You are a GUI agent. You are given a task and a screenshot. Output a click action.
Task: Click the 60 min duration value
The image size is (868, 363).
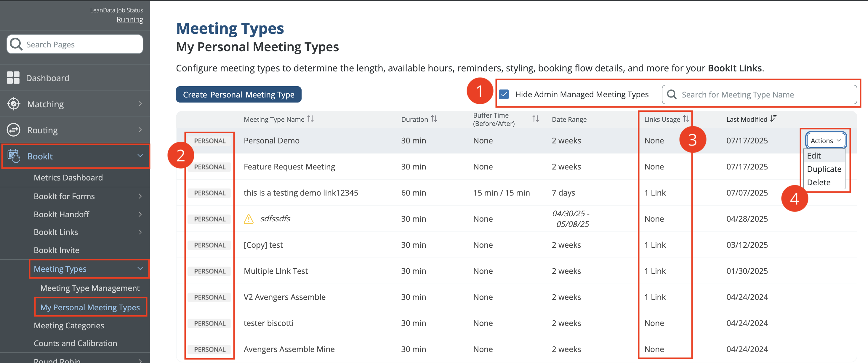[414, 193]
